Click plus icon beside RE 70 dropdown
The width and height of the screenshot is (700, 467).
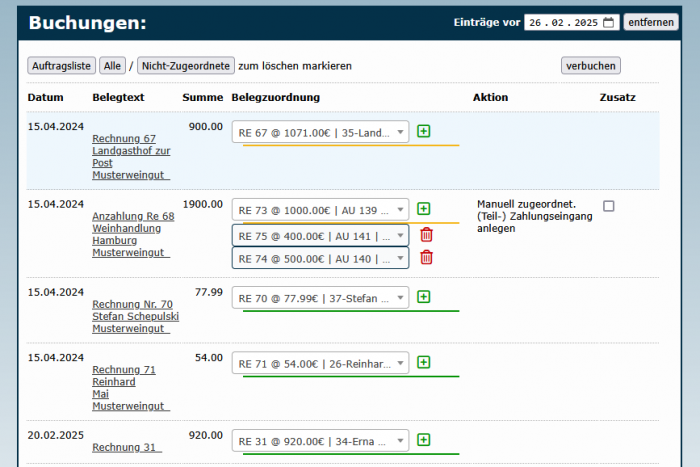424,297
